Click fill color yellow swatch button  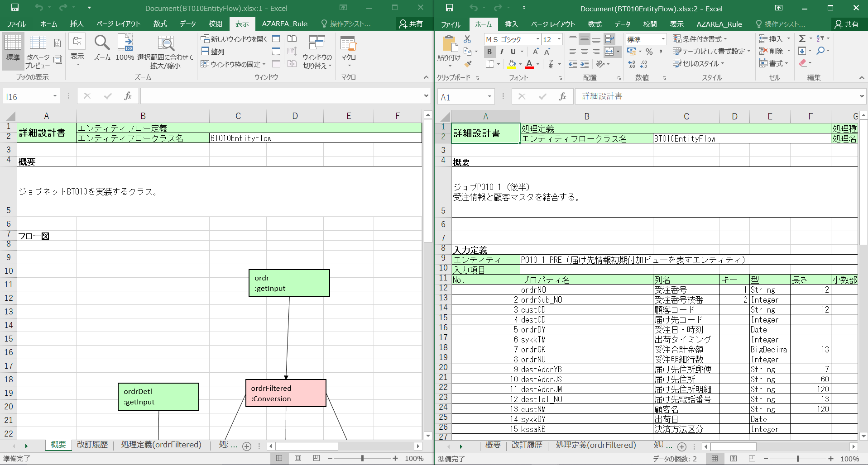(512, 64)
